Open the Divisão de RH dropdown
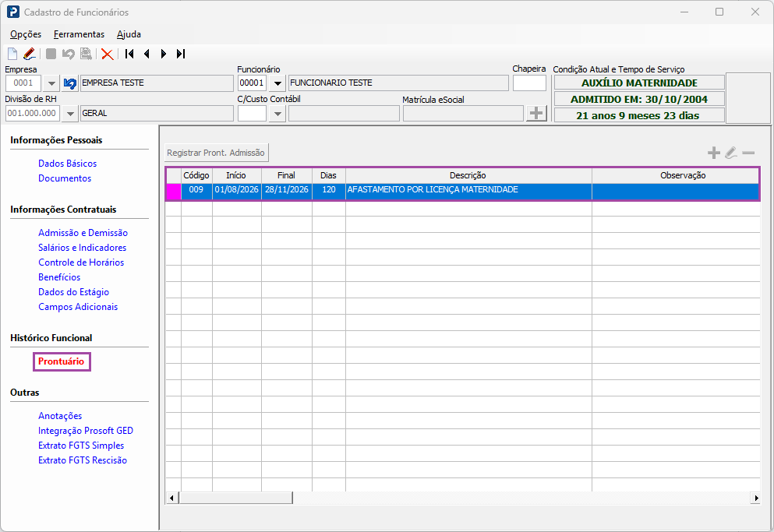Image resolution: width=774 pixels, height=532 pixels. (x=70, y=114)
